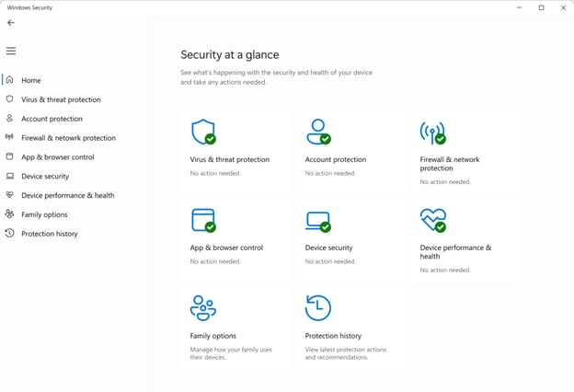Image resolution: width=574 pixels, height=392 pixels.
Task: Open Virus & threat protection in sidebar
Action: click(61, 99)
